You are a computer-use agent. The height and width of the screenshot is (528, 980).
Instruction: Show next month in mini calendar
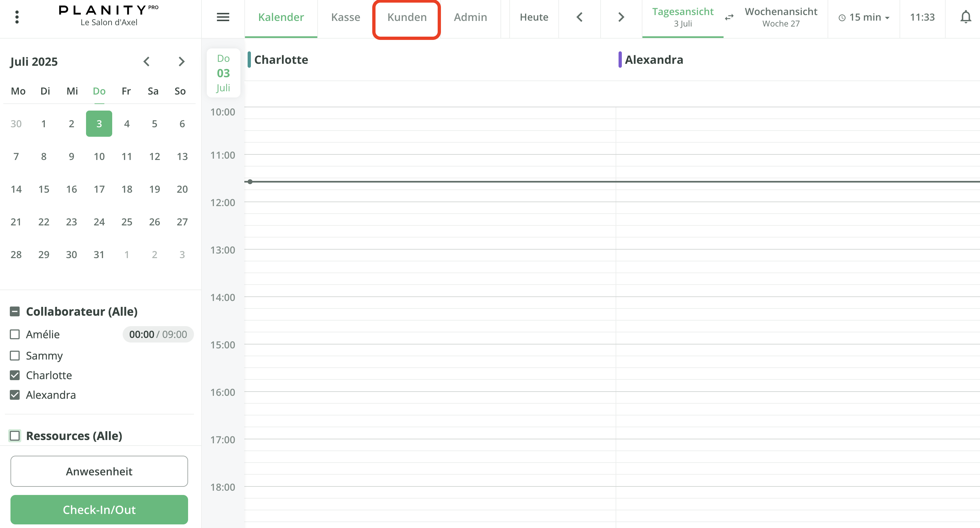(x=182, y=62)
